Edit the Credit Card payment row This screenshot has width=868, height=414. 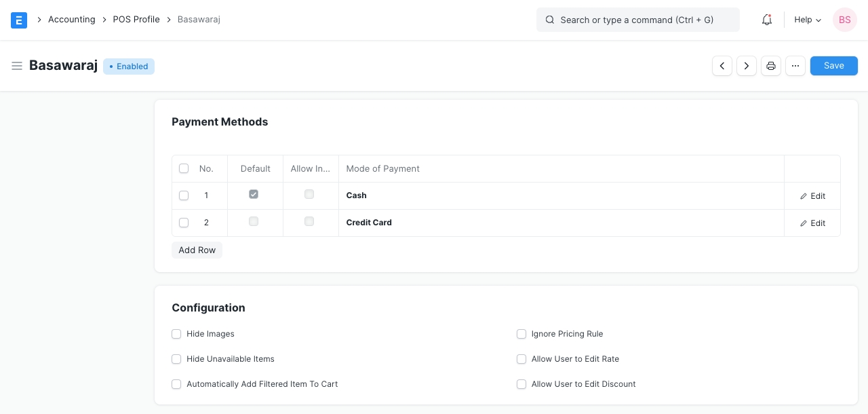click(x=812, y=223)
